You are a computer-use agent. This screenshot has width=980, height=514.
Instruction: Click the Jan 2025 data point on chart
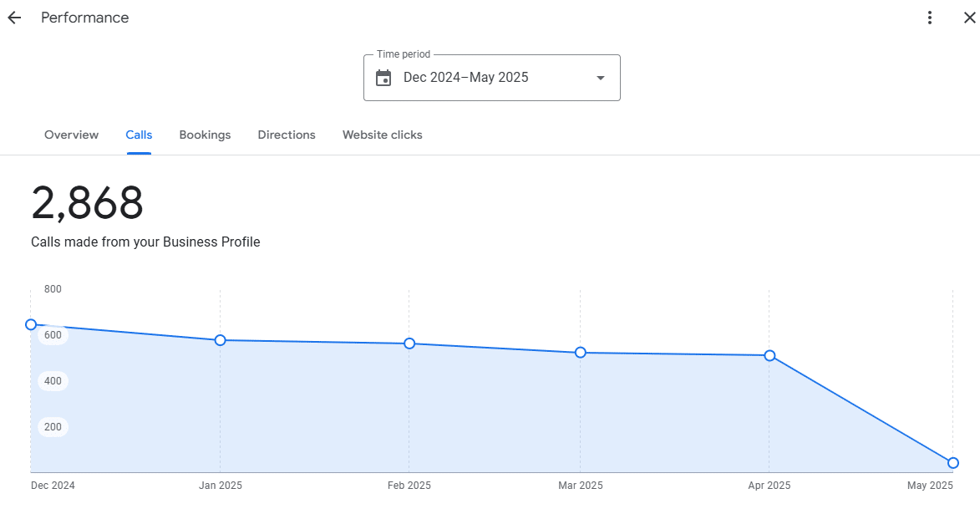(220, 340)
